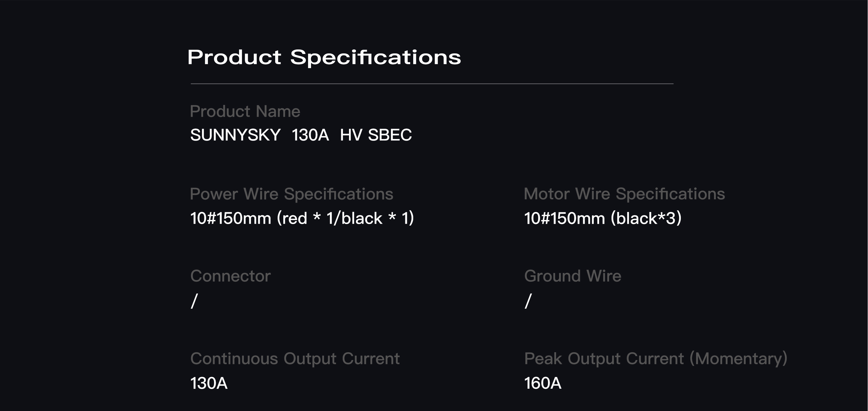The height and width of the screenshot is (411, 868).
Task: Select the SUNNYSKY brand text
Action: point(235,135)
